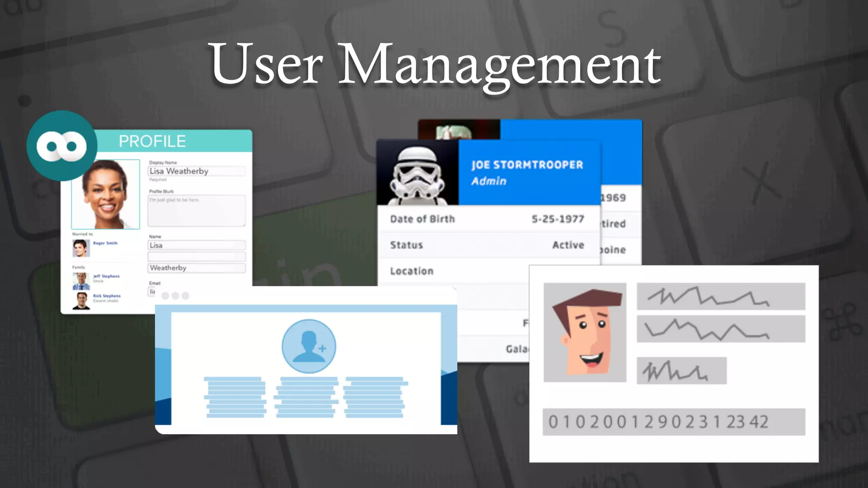Select the Weatherby last name field
The width and height of the screenshot is (868, 488).
click(197, 268)
